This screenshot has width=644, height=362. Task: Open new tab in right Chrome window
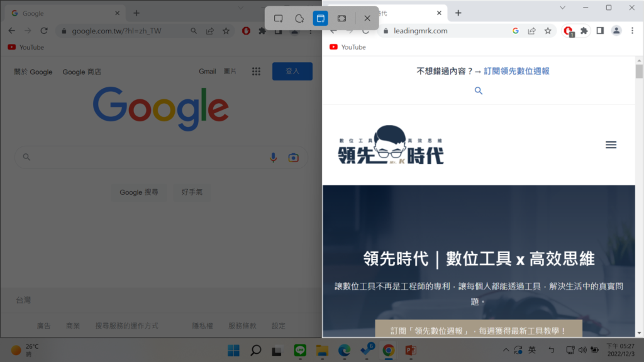pyautogui.click(x=458, y=13)
